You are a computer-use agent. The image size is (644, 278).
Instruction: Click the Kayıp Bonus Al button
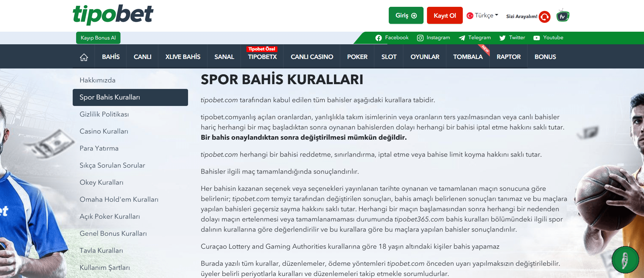[x=98, y=38]
